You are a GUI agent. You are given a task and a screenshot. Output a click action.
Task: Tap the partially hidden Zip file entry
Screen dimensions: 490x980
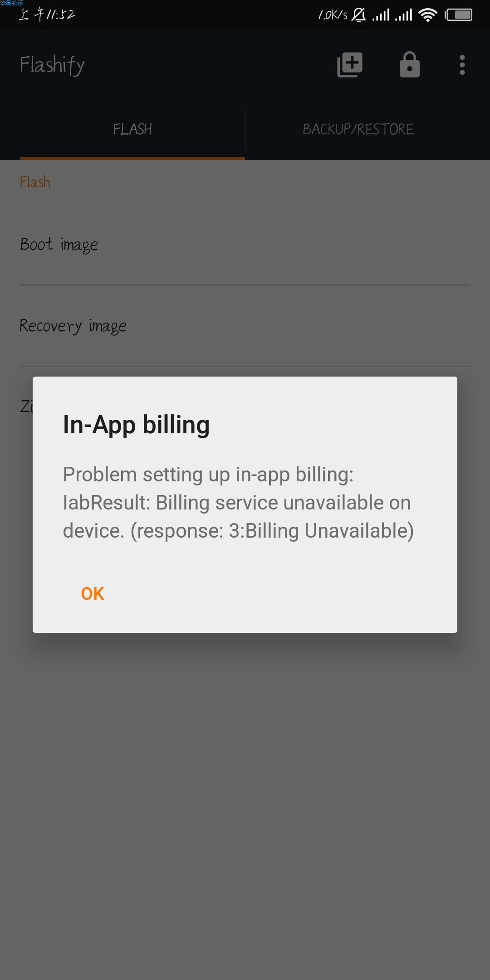point(26,406)
